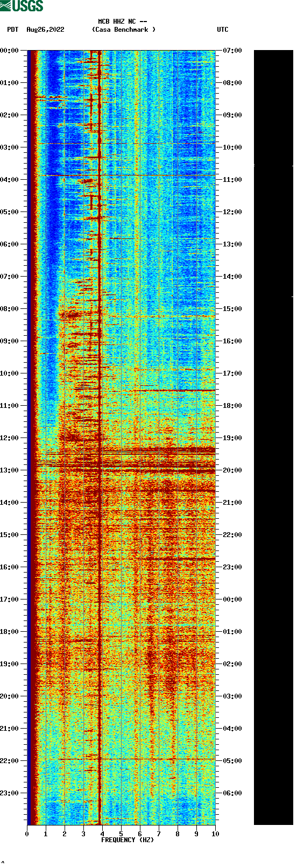Click the 4 Hz frequency tick label
This screenshot has width=297, height=868.
(x=102, y=834)
